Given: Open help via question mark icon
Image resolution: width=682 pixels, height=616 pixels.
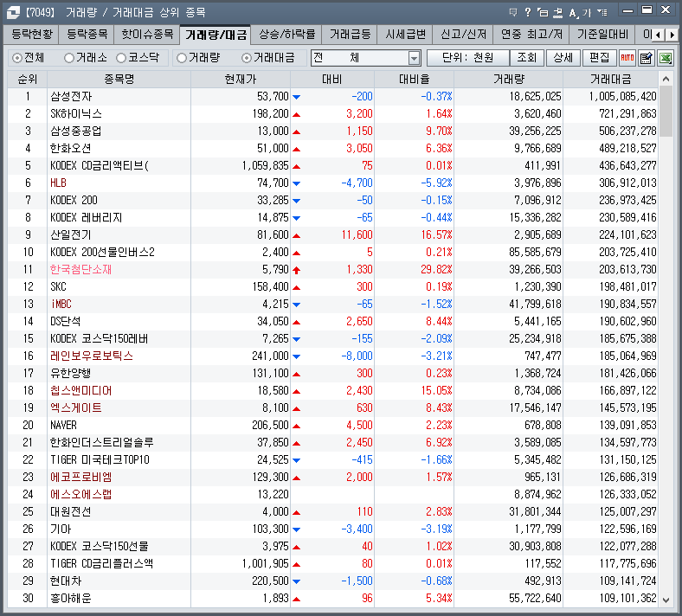Looking at the screenshot, I should (x=528, y=12).
